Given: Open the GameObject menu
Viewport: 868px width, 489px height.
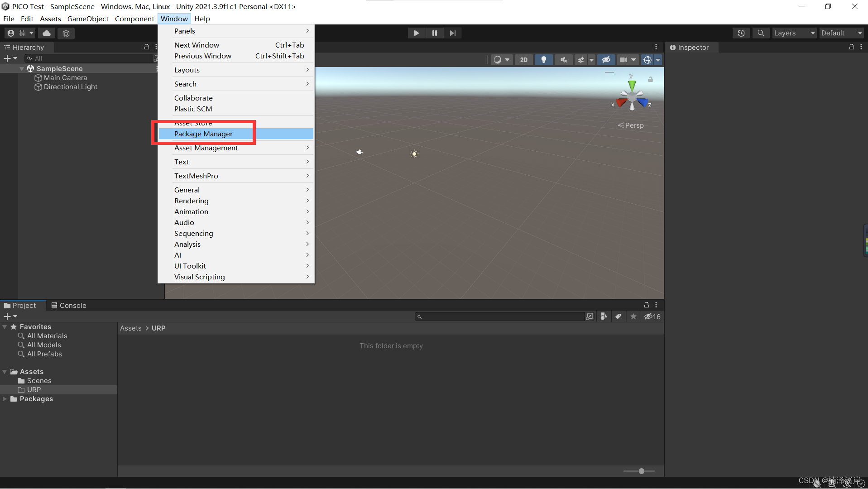Looking at the screenshot, I should (x=88, y=19).
